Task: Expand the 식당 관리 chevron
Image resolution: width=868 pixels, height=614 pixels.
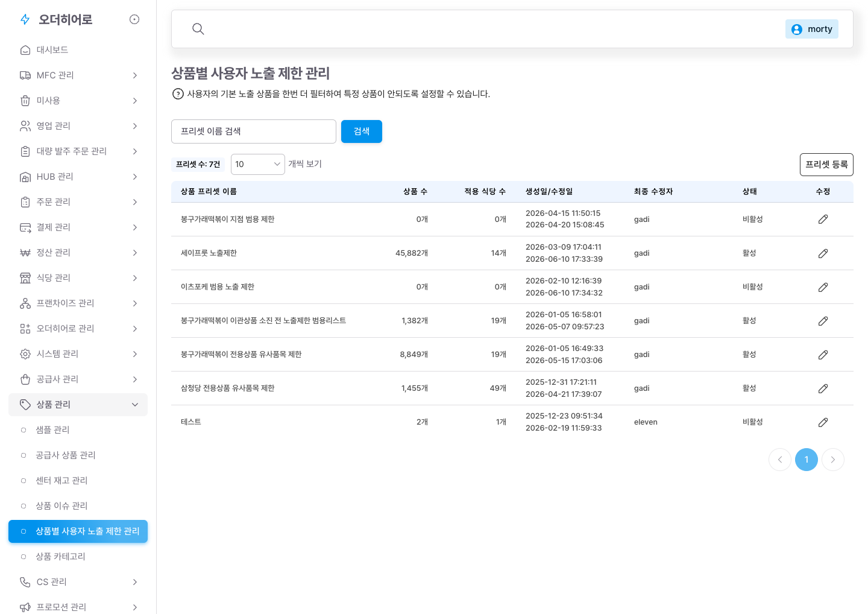Action: pyautogui.click(x=135, y=278)
